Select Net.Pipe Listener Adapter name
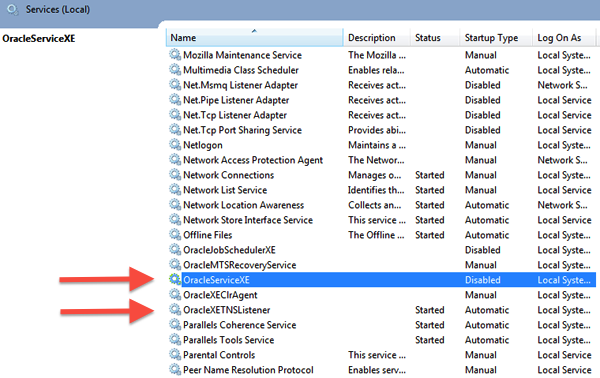Image resolution: width=600 pixels, height=378 pixels. pos(236,100)
